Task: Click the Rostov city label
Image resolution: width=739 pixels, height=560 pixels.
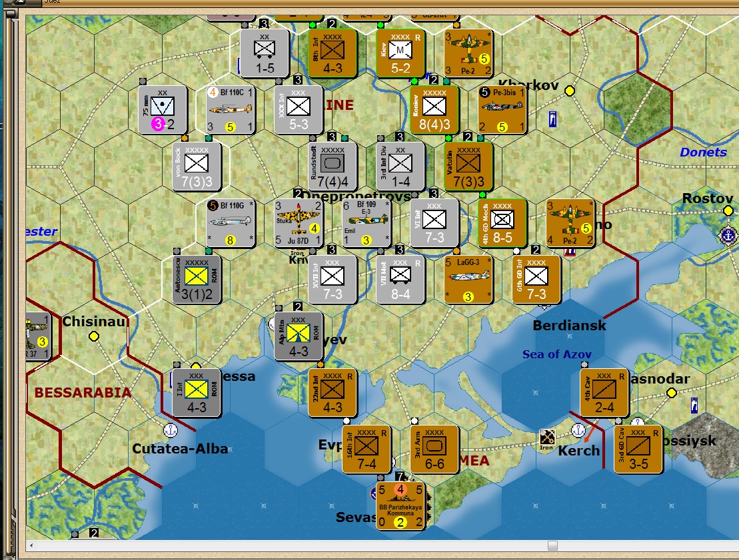Action: point(708,198)
